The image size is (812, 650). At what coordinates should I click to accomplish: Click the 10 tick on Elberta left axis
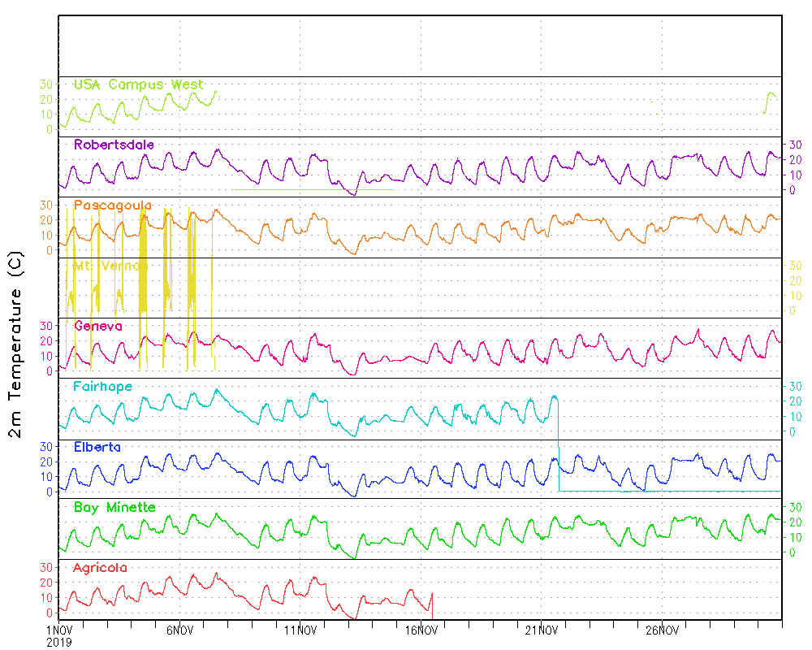pos(46,476)
